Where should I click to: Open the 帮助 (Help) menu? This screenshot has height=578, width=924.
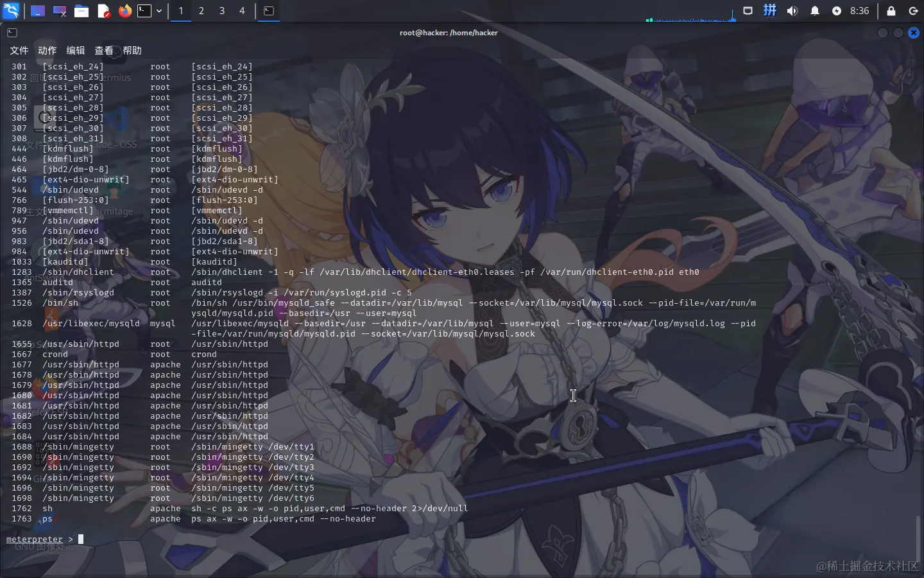[132, 50]
